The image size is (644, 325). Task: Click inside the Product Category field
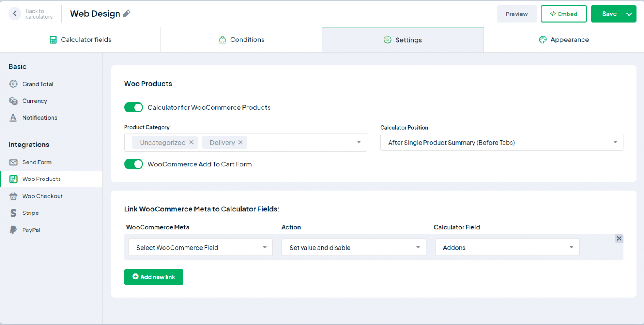pyautogui.click(x=301, y=143)
